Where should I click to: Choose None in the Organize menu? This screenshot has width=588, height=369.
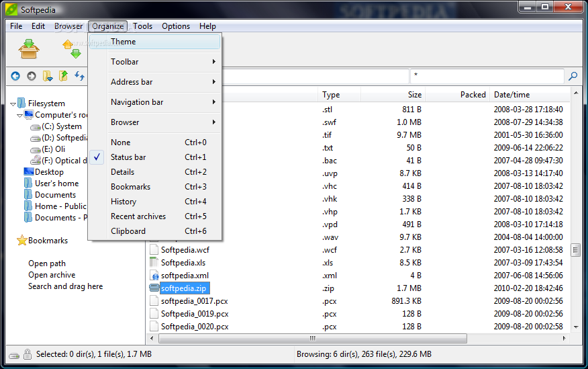155,142
